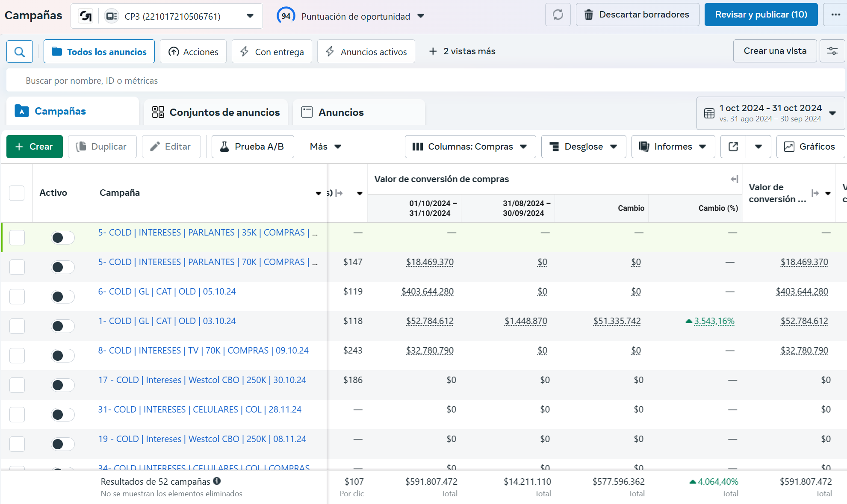Switch to Conjuntos de anuncios tab
Image resolution: width=847 pixels, height=504 pixels.
click(216, 112)
